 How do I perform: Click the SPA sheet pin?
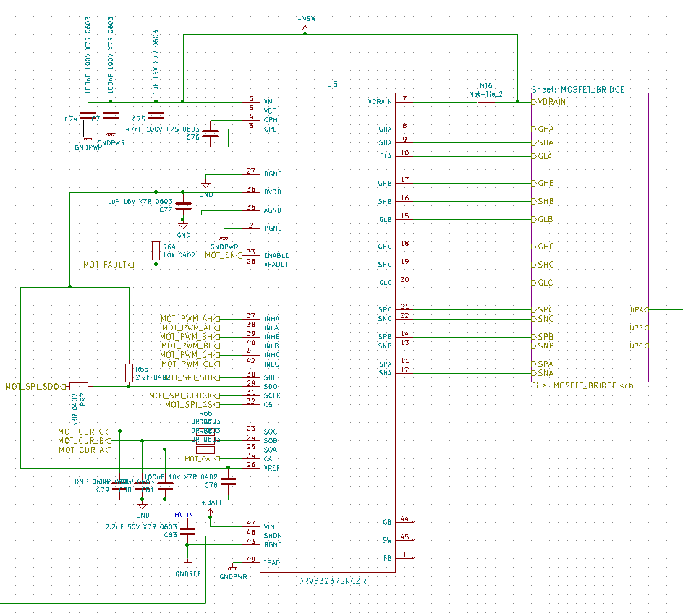[x=543, y=364]
